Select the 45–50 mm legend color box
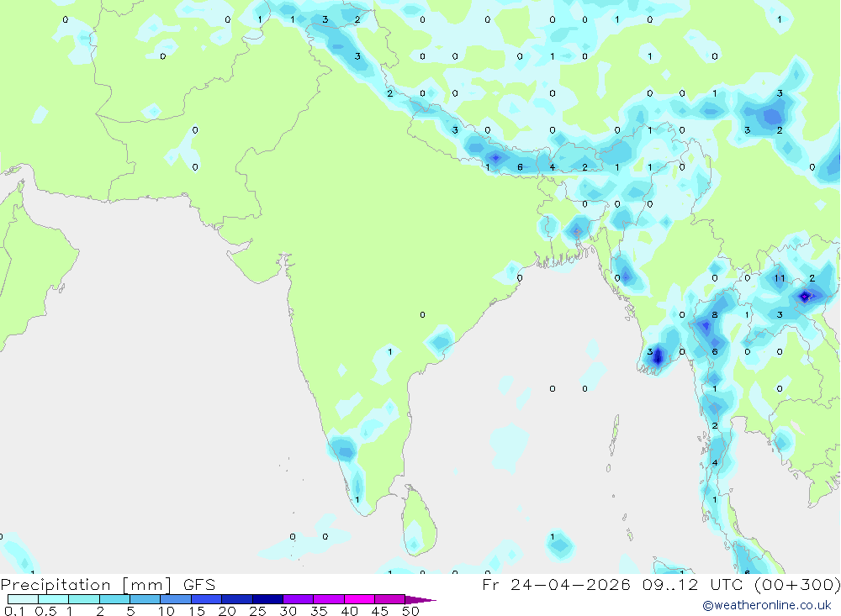This screenshot has height=616, width=841. click(x=390, y=599)
